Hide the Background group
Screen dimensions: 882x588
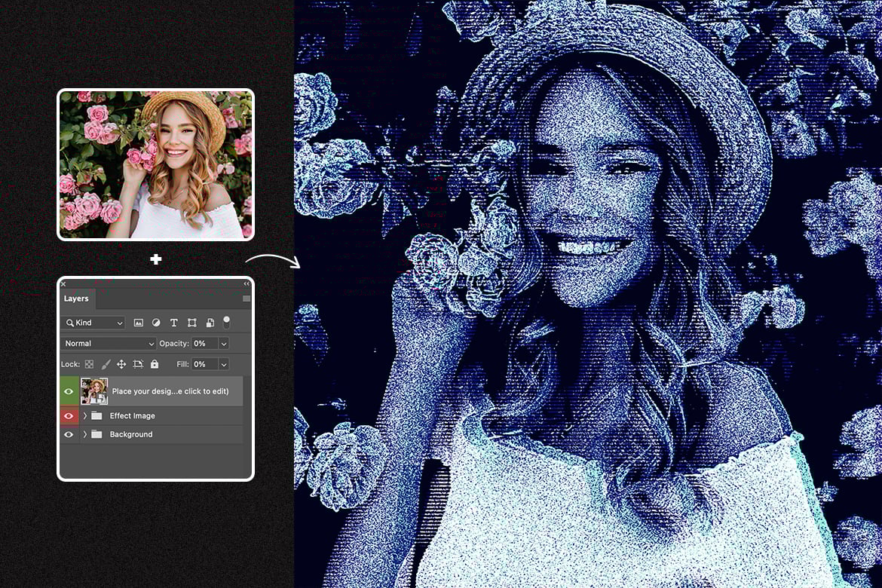coord(69,434)
